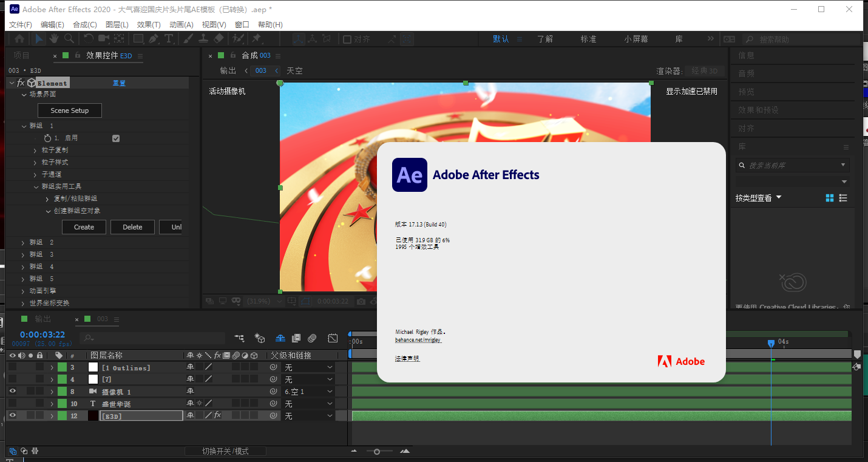
Task: Toggle the shy layers hide icon in timeline
Action: pos(280,338)
